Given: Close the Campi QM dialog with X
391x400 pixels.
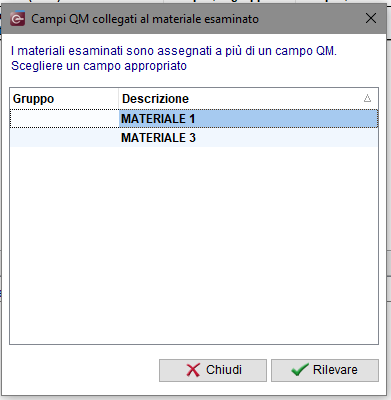Looking at the screenshot, I should [371, 18].
